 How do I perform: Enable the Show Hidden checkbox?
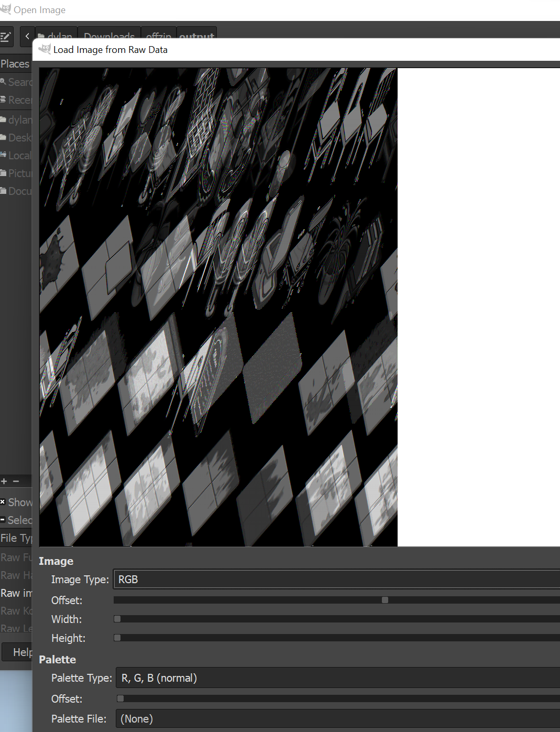pos(3,502)
